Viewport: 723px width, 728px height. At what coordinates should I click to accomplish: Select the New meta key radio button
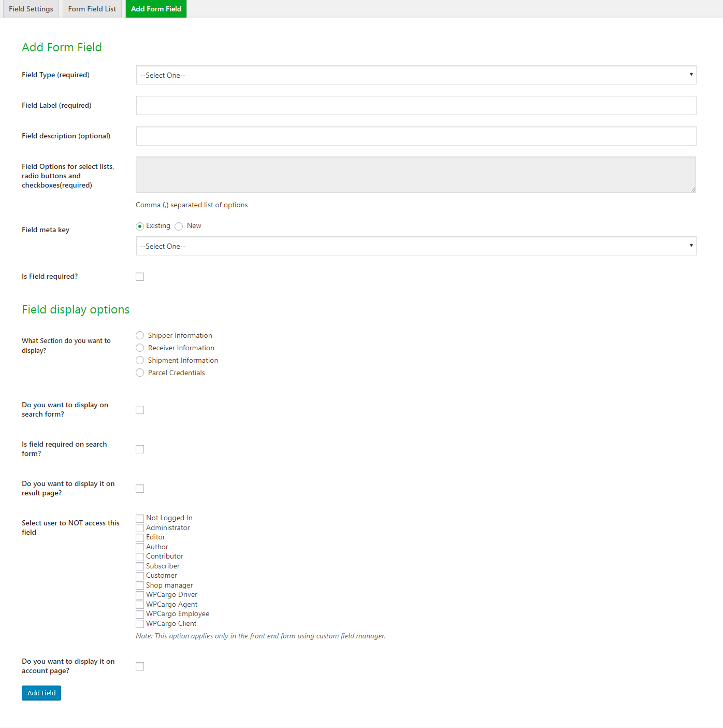[179, 226]
